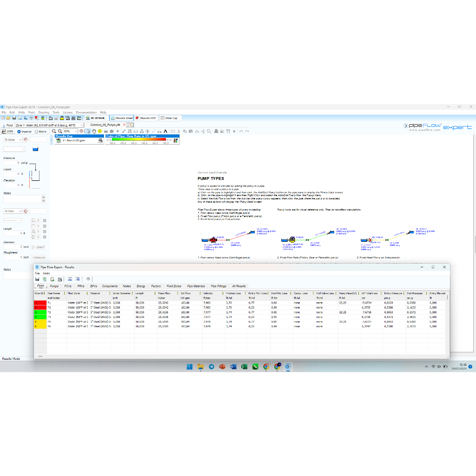
Task: Select the Imperial units radio button
Action: (19, 132)
